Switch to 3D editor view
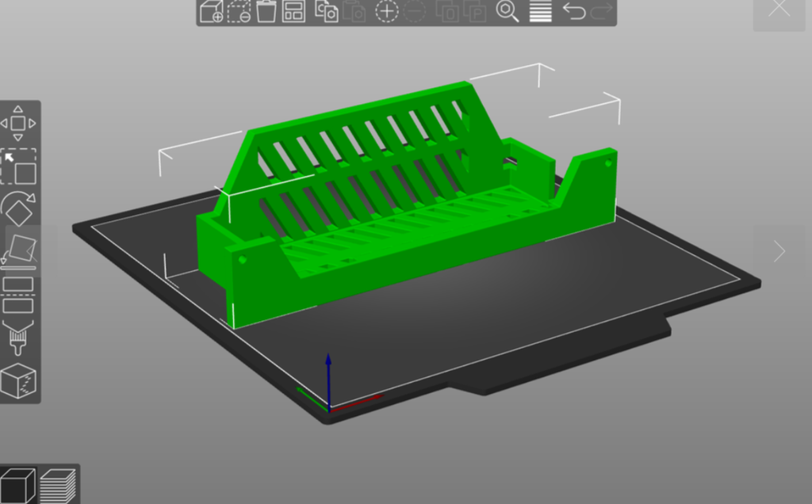Image resolution: width=812 pixels, height=504 pixels. click(x=18, y=485)
